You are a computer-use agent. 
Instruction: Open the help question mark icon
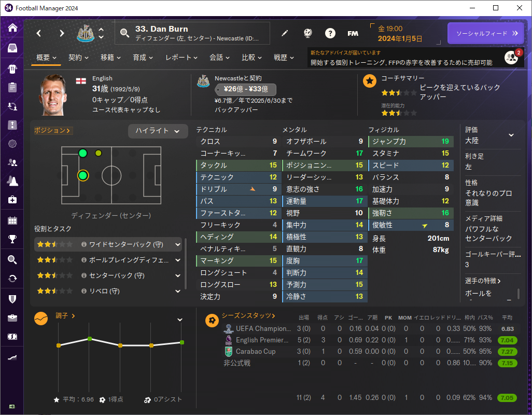330,33
